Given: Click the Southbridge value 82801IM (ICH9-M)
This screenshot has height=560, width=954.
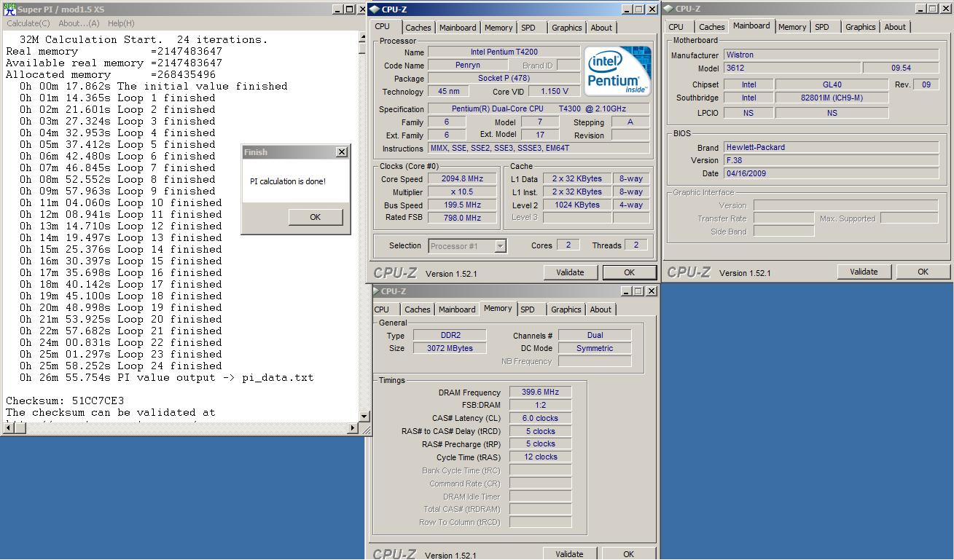Looking at the screenshot, I should (832, 98).
